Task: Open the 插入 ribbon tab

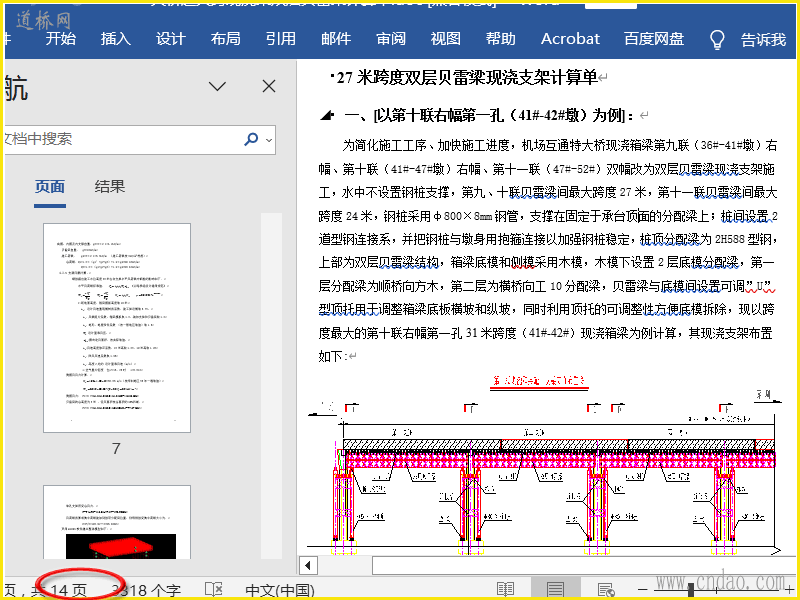Action: (115, 39)
